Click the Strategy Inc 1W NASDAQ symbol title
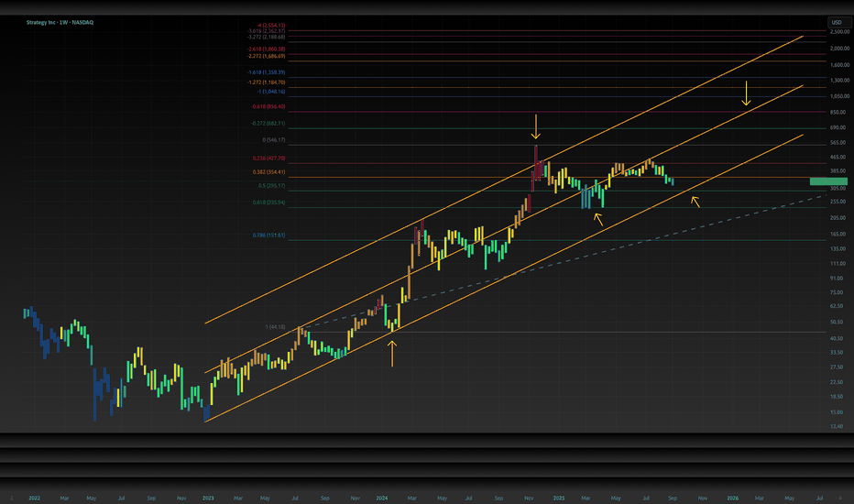 (60, 22)
